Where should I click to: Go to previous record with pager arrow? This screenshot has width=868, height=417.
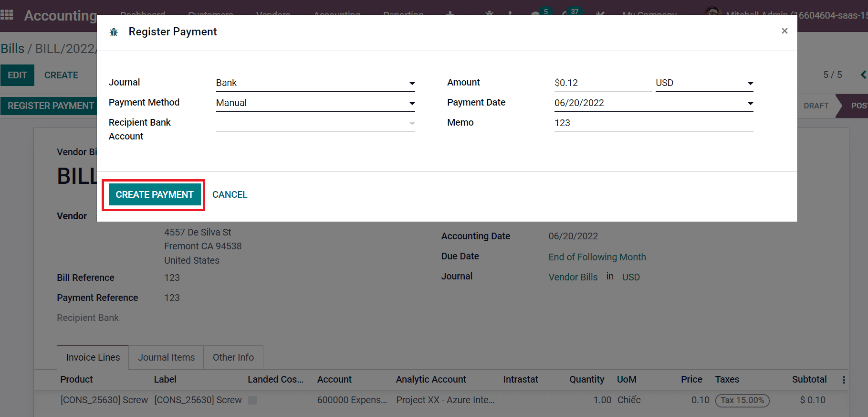coord(863,75)
